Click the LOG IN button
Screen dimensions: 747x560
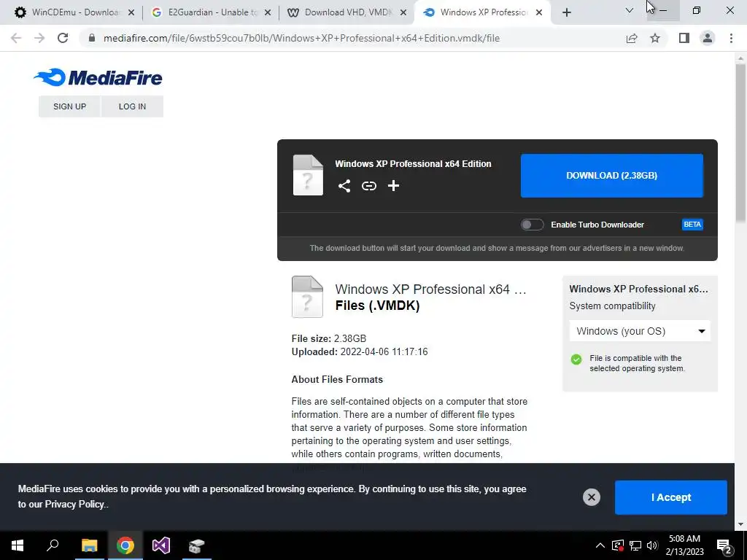(133, 106)
